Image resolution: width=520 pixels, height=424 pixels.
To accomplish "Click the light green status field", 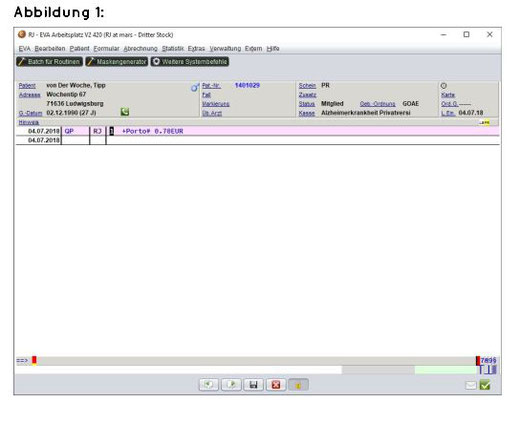I will (446, 370).
